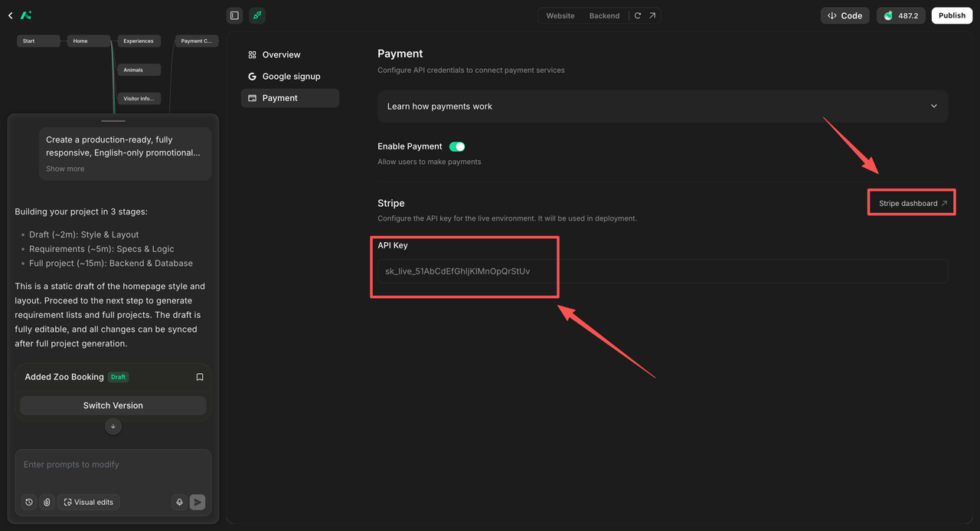980x531 pixels.
Task: Toggle the Enable Payment switch
Action: (x=457, y=146)
